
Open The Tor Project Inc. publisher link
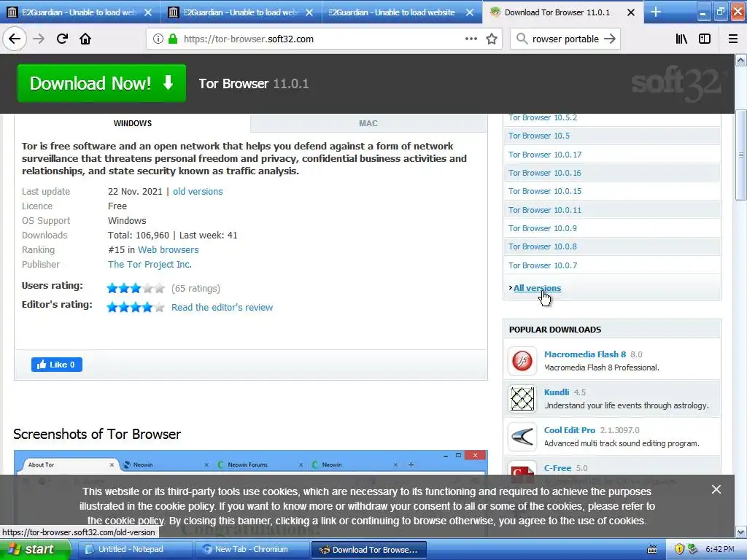pyautogui.click(x=150, y=264)
